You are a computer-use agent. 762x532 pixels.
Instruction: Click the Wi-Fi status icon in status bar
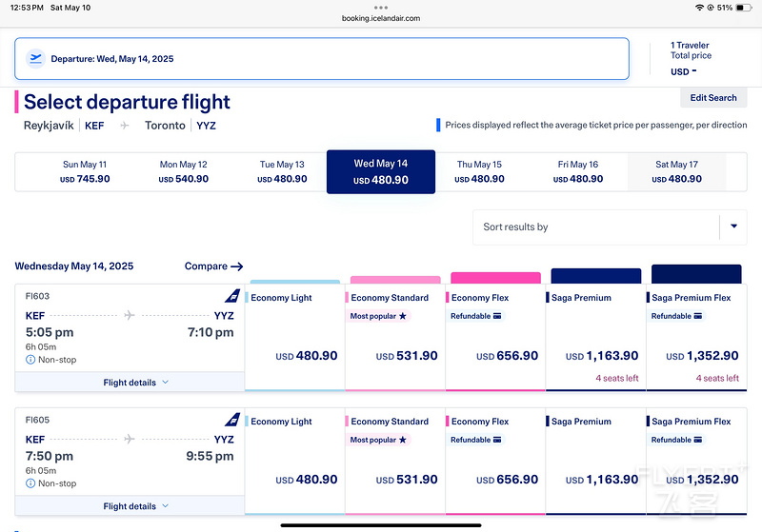tap(700, 7)
